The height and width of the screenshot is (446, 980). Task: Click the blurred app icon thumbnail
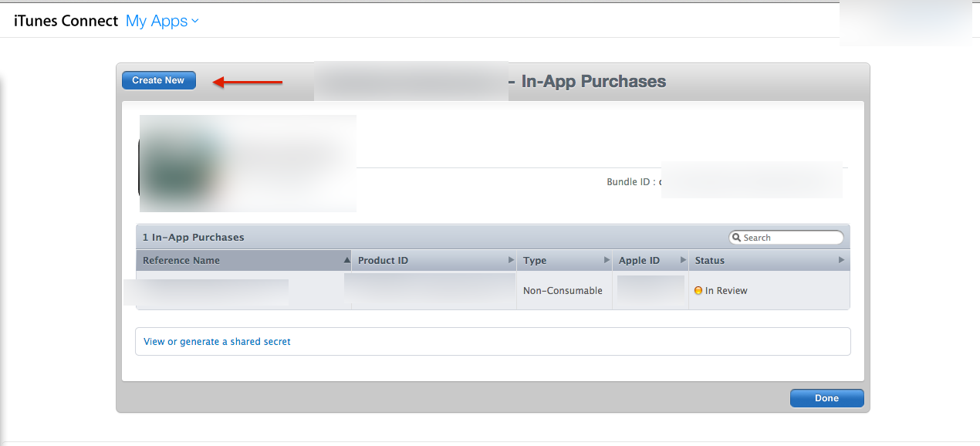(x=179, y=164)
